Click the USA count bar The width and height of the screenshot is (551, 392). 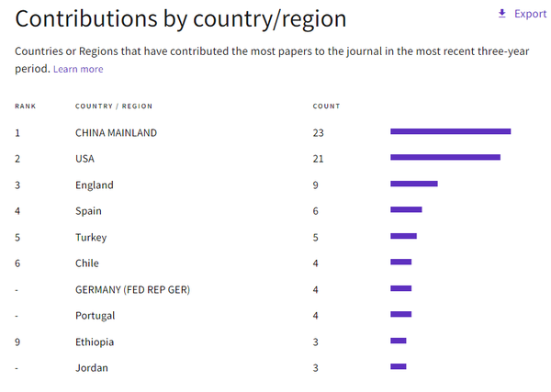444,157
